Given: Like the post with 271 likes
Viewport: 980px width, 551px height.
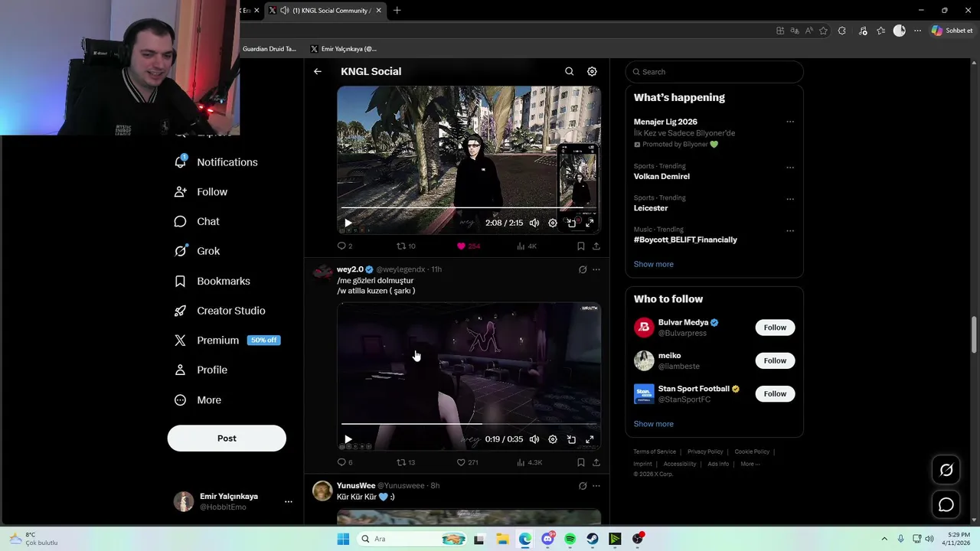Looking at the screenshot, I should (467, 462).
